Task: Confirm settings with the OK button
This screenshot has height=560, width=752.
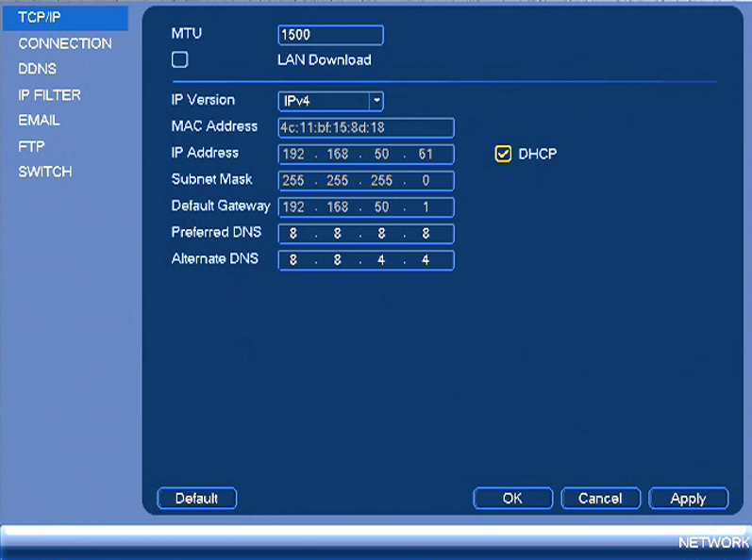Action: click(x=512, y=499)
